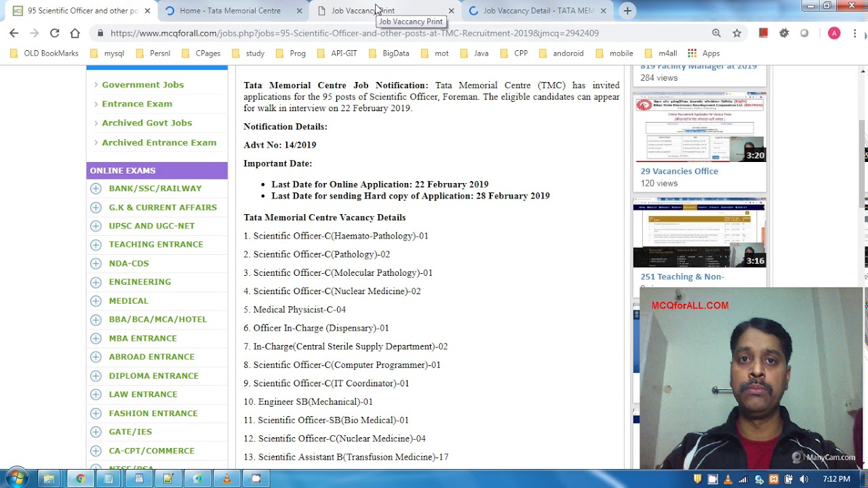
Task: Open VLC media player in the taskbar
Action: click(226, 479)
